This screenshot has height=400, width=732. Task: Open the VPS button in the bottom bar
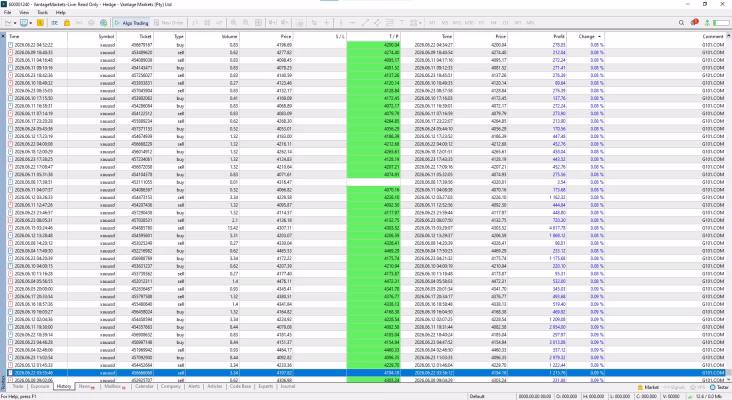(697, 387)
